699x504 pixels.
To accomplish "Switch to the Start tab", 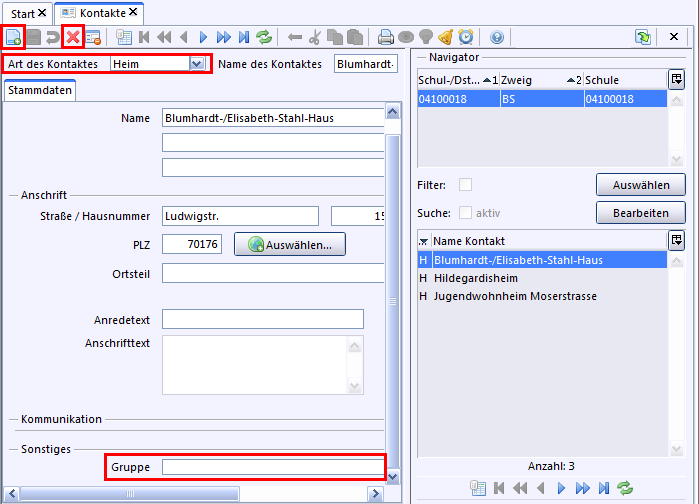I will pos(21,12).
